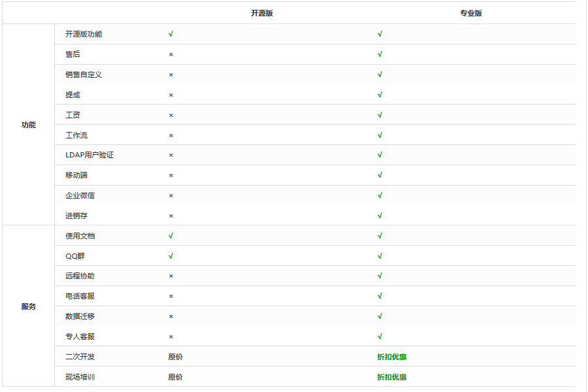This screenshot has height=392, width=588.
Task: Click the 专业版 column header
Action: [x=470, y=13]
